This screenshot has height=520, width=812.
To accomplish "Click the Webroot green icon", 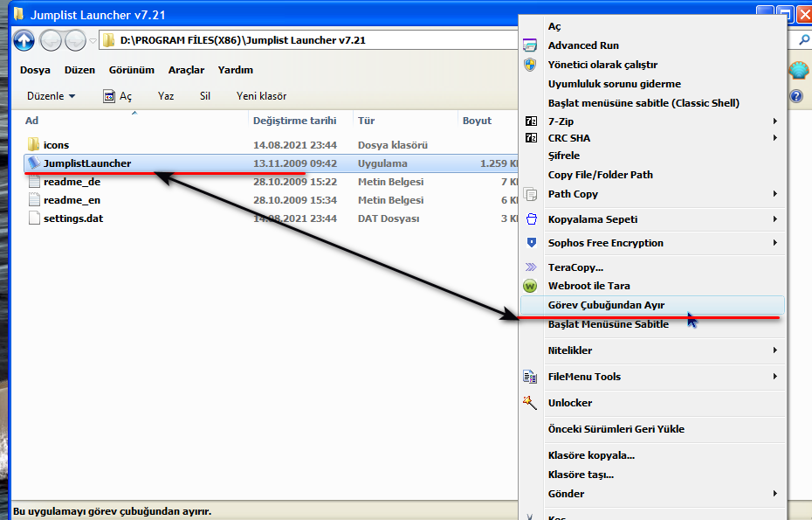I will click(530, 286).
